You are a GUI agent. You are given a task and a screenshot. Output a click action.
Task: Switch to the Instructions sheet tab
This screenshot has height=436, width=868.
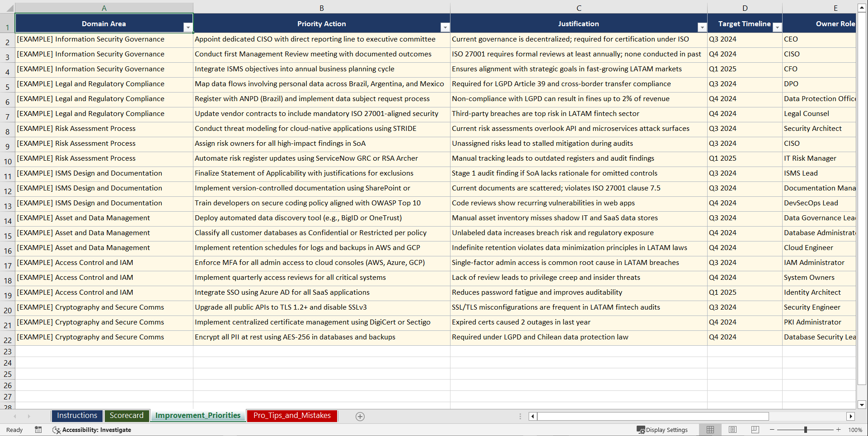(77, 415)
